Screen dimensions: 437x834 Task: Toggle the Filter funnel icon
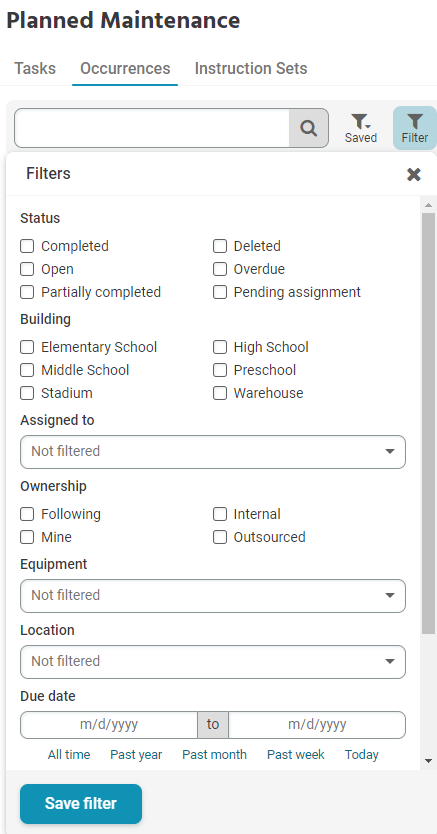pyautogui.click(x=415, y=128)
